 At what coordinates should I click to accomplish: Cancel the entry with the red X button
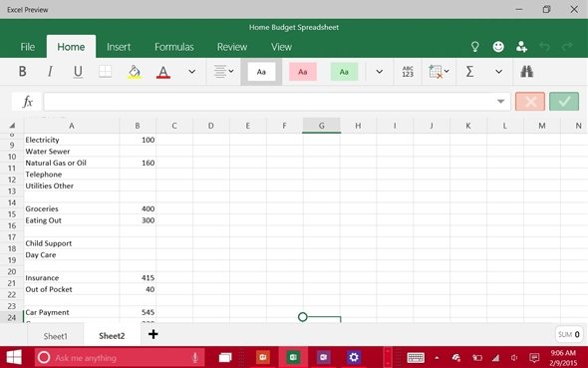[530, 102]
